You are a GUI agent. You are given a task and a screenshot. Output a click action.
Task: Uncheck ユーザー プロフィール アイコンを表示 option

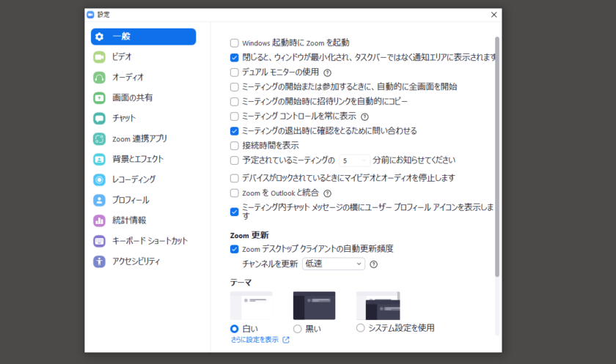(x=235, y=212)
